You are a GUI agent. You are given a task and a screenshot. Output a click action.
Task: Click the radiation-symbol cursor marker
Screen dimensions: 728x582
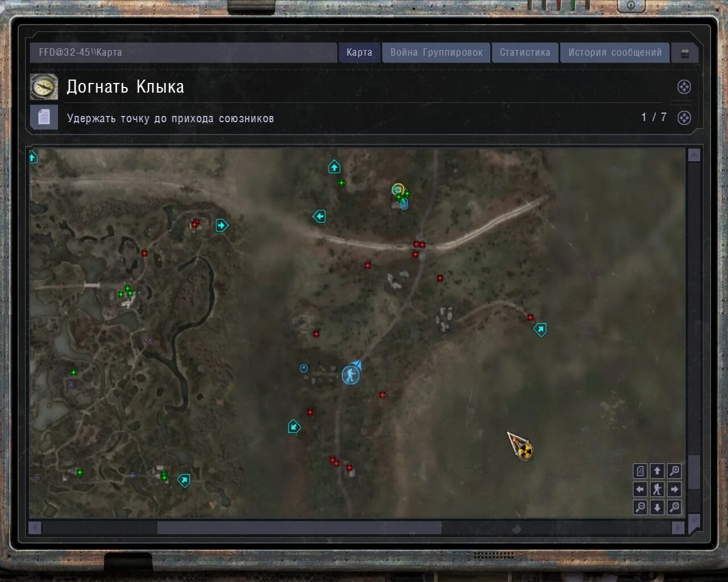pos(526,451)
